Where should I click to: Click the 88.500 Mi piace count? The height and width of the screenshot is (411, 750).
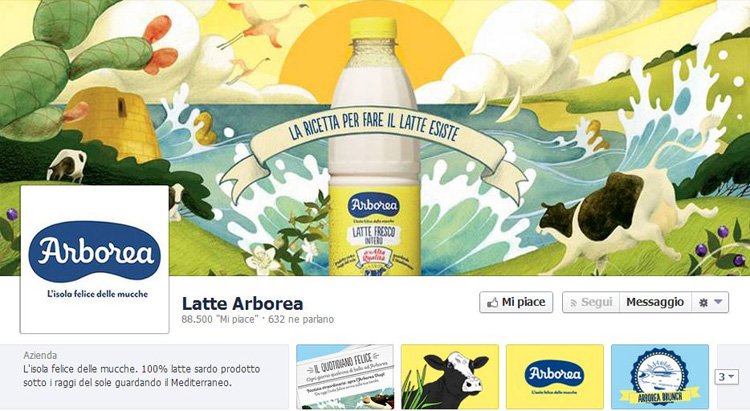pos(220,320)
